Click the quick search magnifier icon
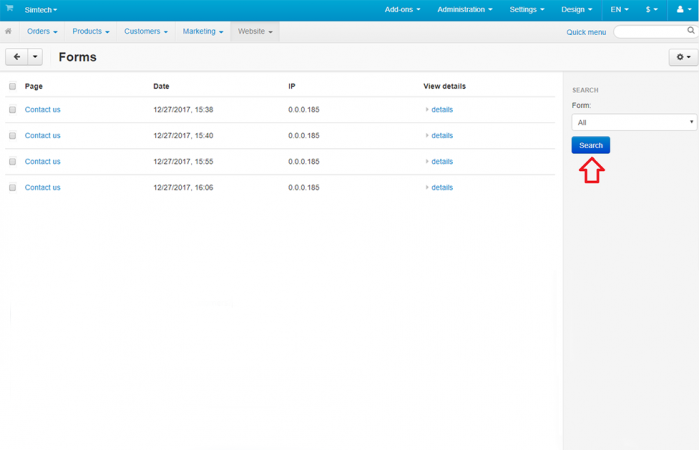The width and height of the screenshot is (700, 450). 691,30
